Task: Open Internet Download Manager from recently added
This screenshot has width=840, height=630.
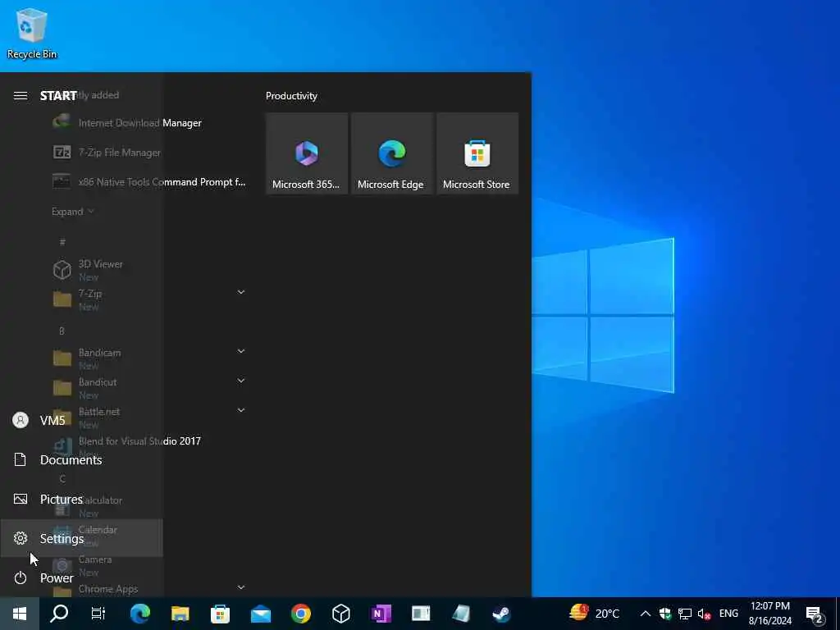Action: (151, 123)
